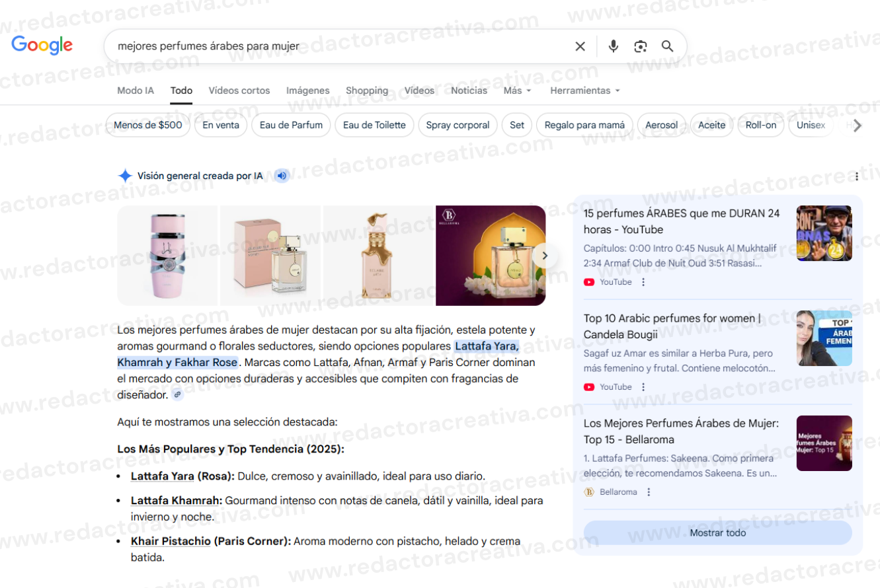
Task: Filter by Aceite
Action: pyautogui.click(x=711, y=125)
